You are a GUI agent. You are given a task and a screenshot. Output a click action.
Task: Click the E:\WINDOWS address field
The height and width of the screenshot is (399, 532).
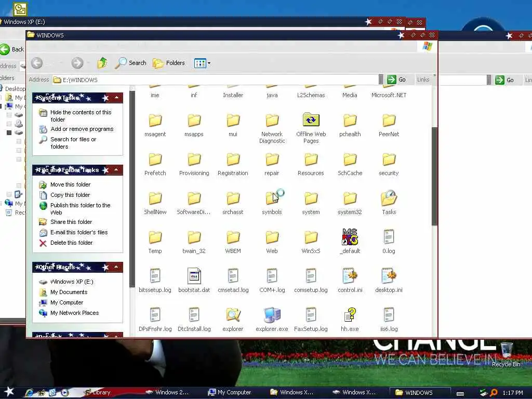[x=216, y=79]
